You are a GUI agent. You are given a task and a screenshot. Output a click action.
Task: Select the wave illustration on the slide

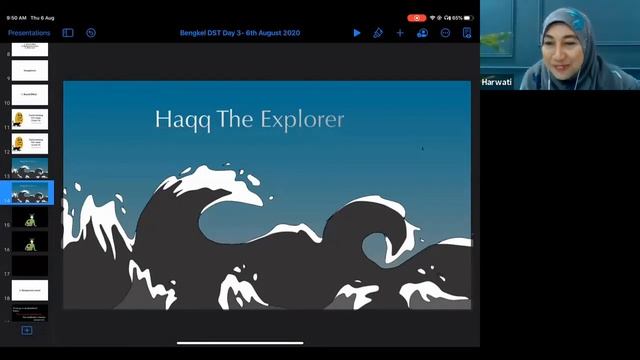pos(267,237)
